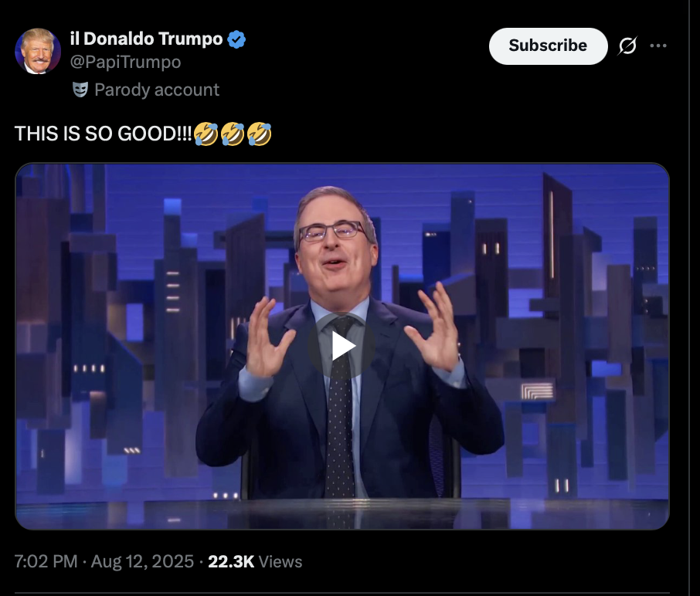700x596 pixels.
Task: Click the Aug 12, 2025 date
Action: (x=142, y=561)
